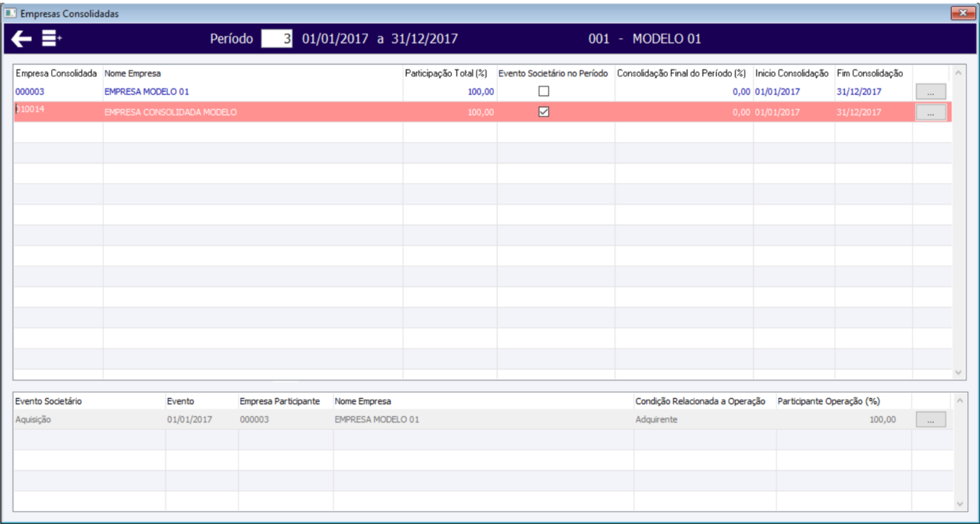The image size is (980, 524).
Task: Click 0,00 final consolidation in row 010014
Action: click(x=742, y=112)
